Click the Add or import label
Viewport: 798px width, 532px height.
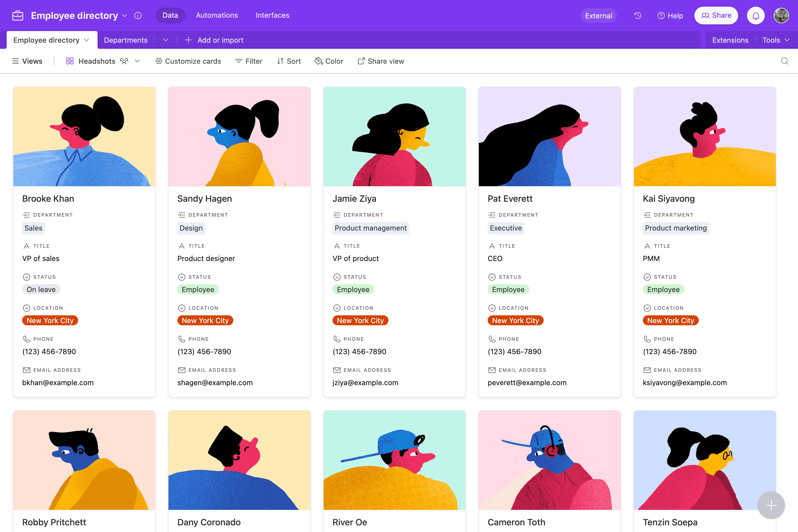221,40
